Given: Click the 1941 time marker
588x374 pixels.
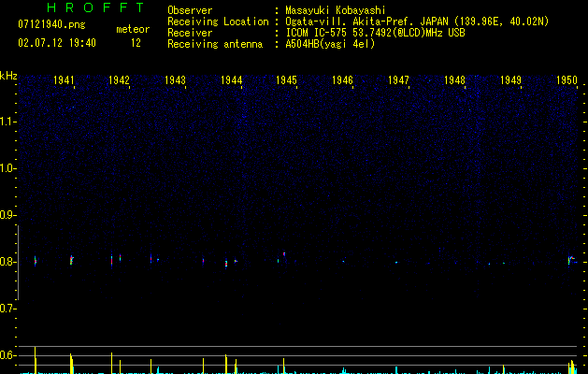Looking at the screenshot, I should [x=64, y=80].
